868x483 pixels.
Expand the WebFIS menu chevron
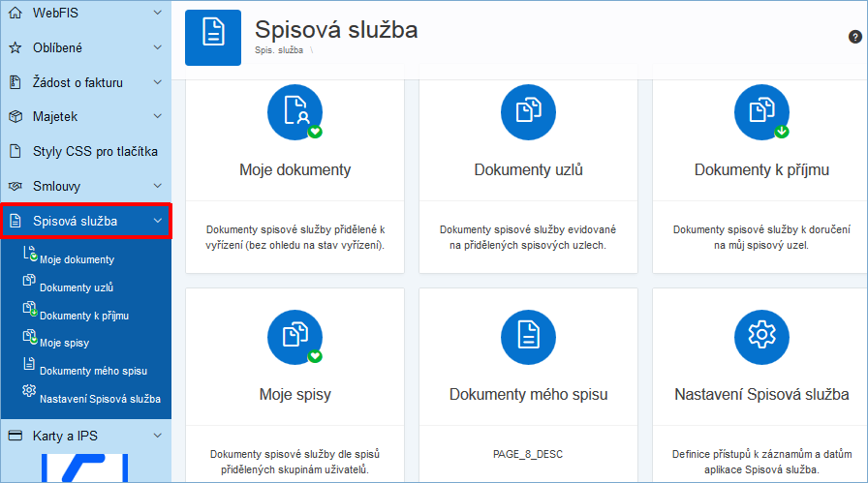tap(157, 13)
